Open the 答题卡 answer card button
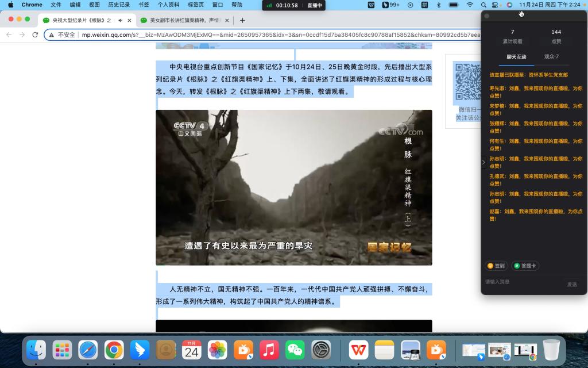Screen dimensions: 588x368 point(525,266)
